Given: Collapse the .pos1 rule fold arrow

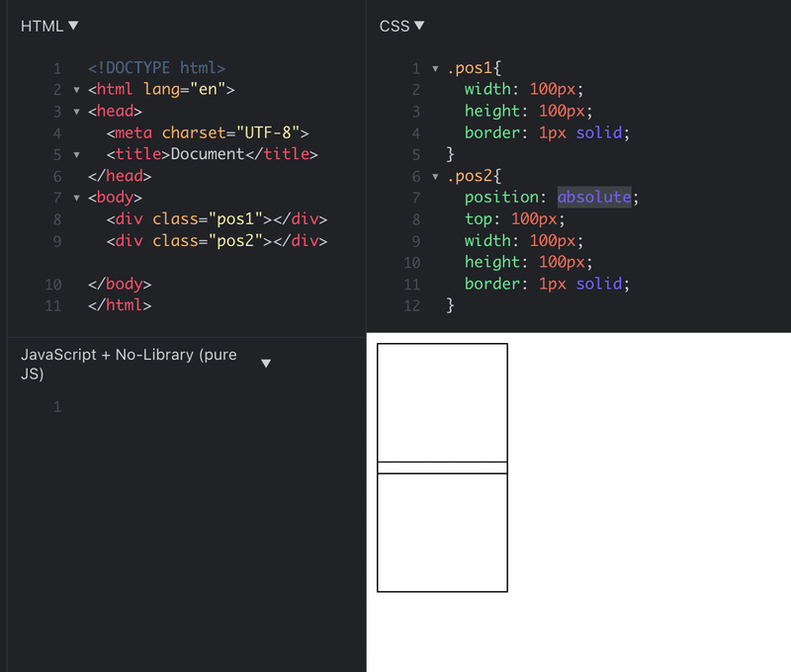Looking at the screenshot, I should [435, 68].
